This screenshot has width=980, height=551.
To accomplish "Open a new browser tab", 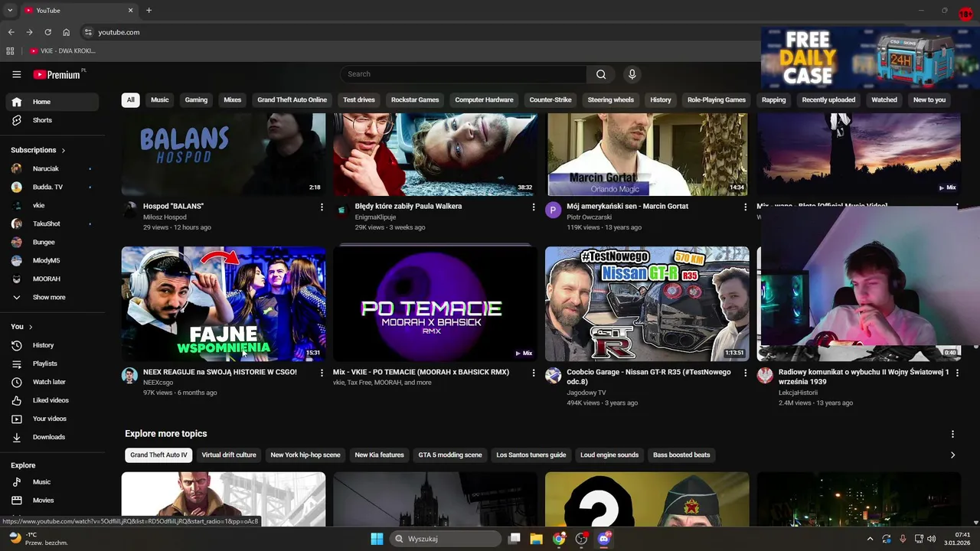I will (x=149, y=11).
